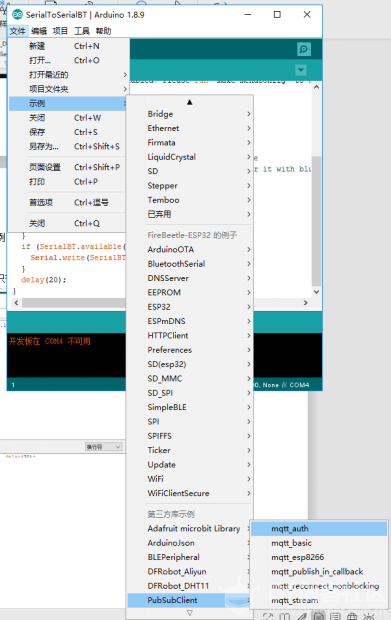Open Adafruit microbit Library examples
This screenshot has height=620, width=391.
tap(190, 529)
